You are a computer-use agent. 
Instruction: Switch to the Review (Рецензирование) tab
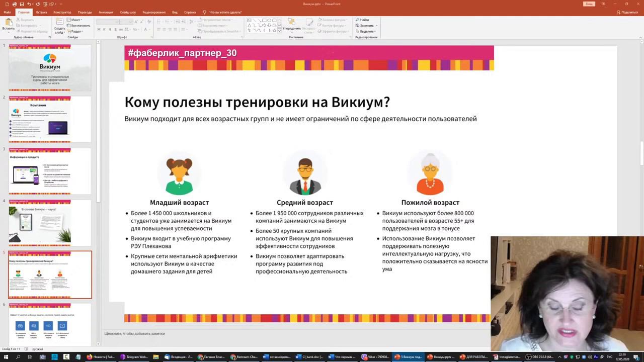click(x=154, y=12)
